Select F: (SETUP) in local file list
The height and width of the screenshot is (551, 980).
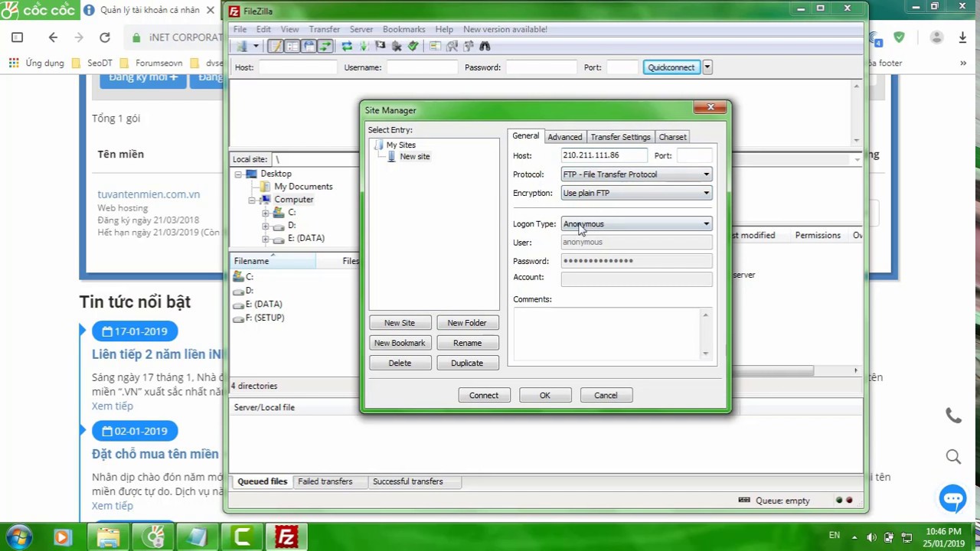(x=264, y=318)
